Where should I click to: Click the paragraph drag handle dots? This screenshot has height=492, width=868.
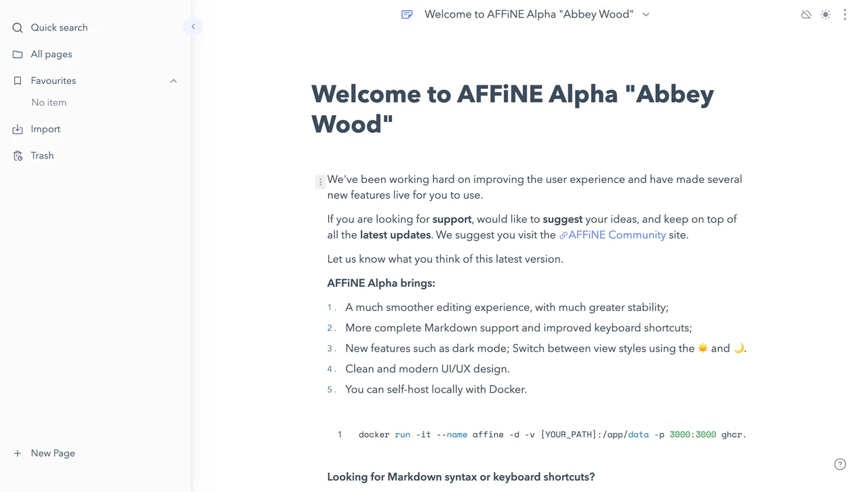[x=320, y=182]
